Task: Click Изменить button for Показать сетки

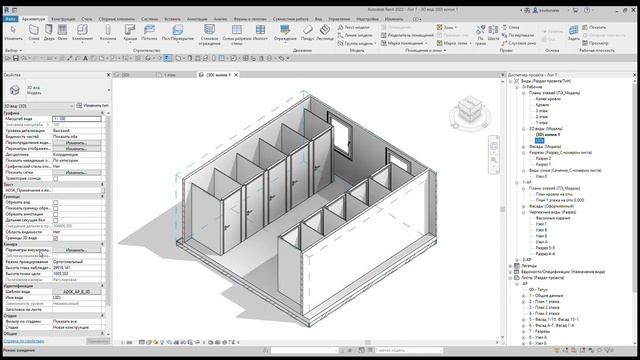Action: point(76,173)
